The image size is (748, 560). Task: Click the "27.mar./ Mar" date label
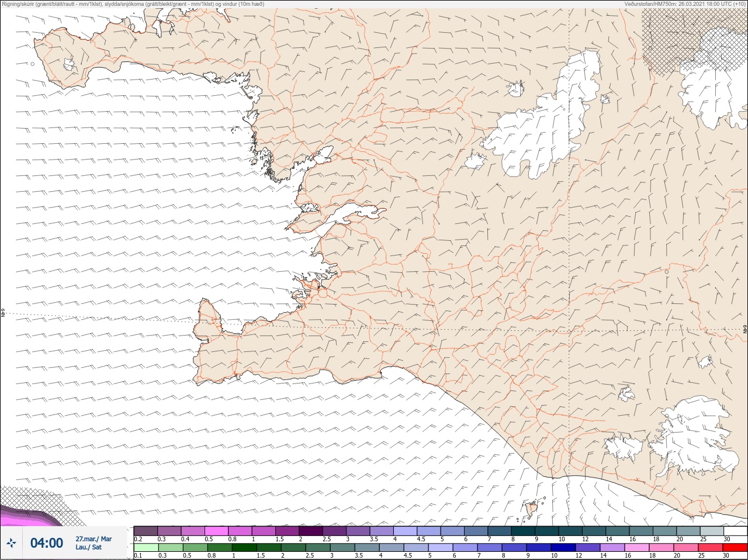93,539
